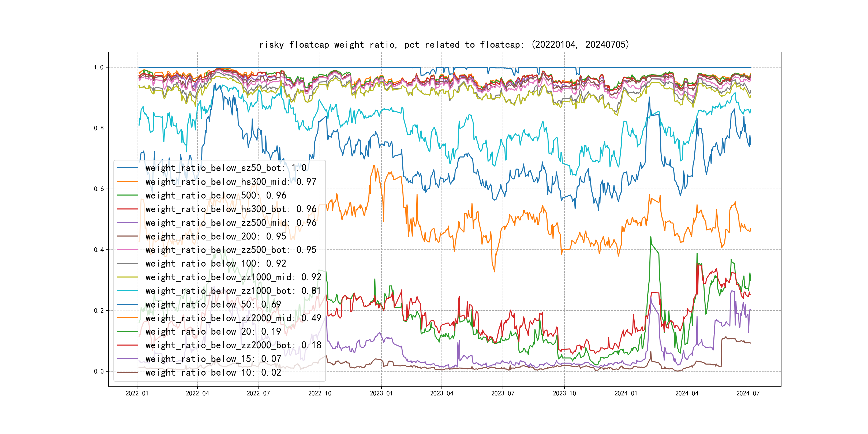Click legend entry weight_ratio_below_sz50_bot

225,168
